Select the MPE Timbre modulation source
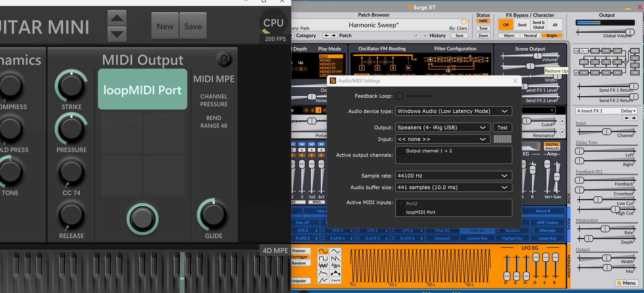Image resolution: width=644 pixels, height=293 pixels. click(547, 223)
